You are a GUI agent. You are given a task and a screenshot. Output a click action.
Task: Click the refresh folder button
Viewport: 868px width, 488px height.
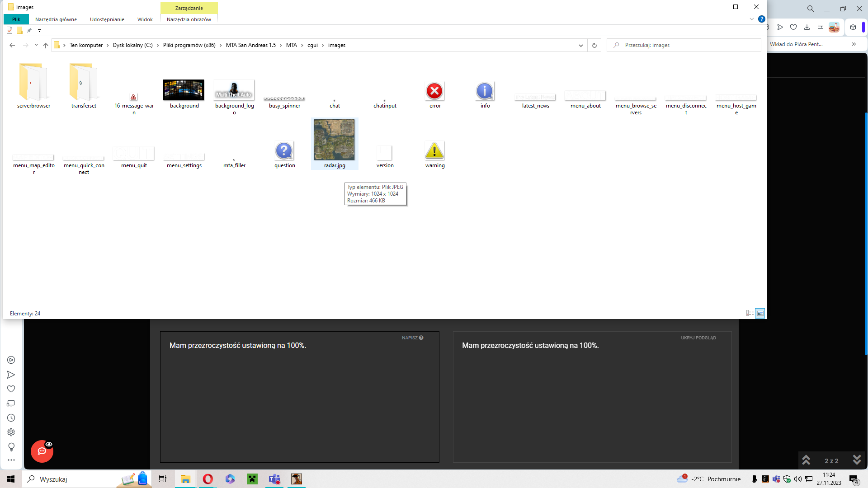point(594,45)
